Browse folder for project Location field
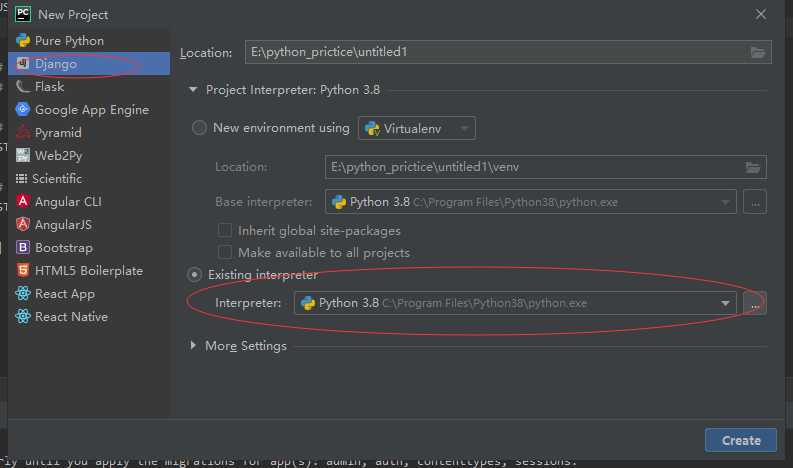 [x=758, y=52]
